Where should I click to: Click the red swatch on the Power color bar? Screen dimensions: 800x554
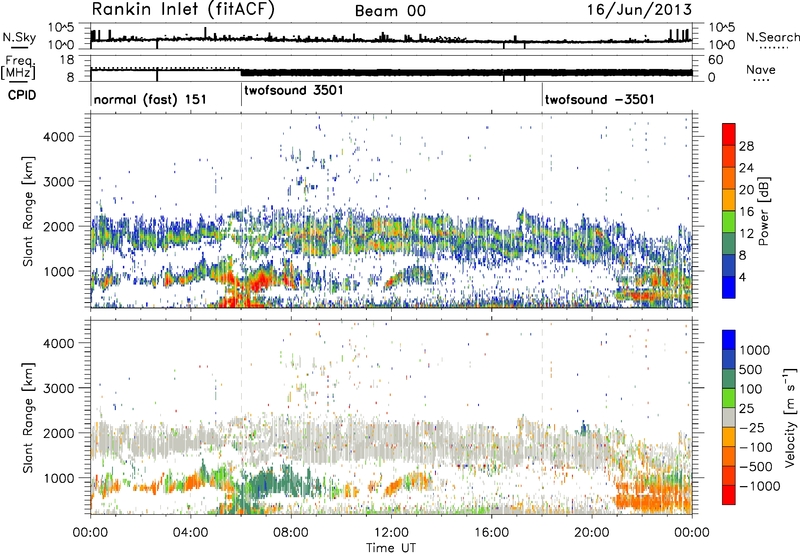pyautogui.click(x=729, y=134)
